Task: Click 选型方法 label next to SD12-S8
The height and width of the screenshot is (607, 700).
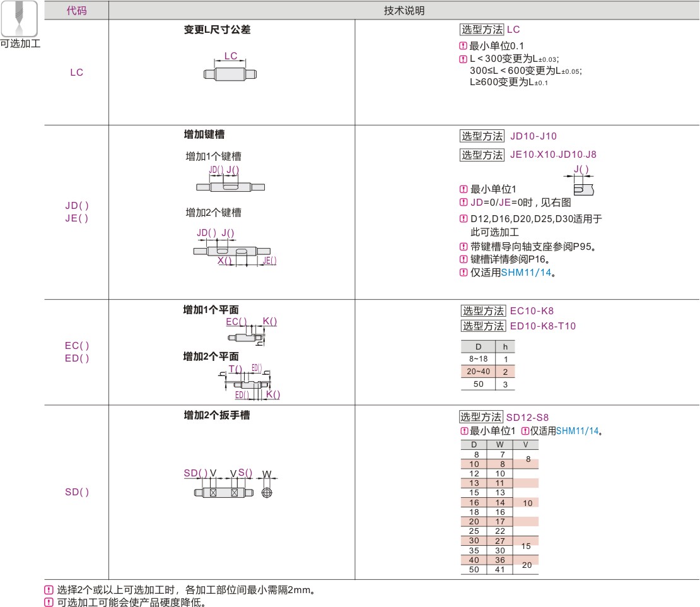Action: [481, 417]
